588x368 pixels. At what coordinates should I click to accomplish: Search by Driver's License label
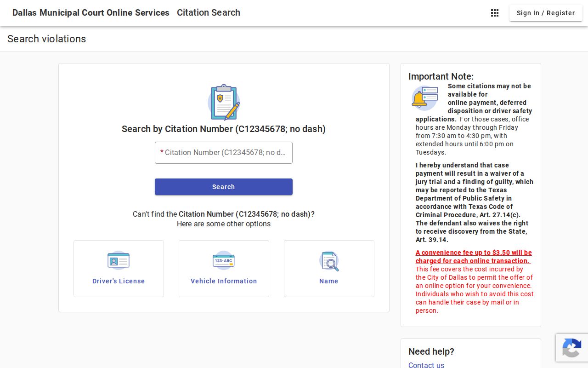119,281
